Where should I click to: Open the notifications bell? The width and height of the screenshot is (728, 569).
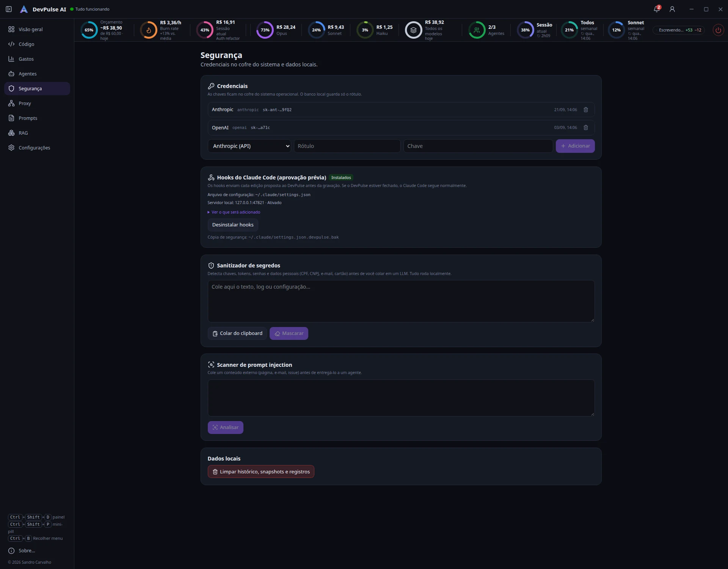coord(657,9)
